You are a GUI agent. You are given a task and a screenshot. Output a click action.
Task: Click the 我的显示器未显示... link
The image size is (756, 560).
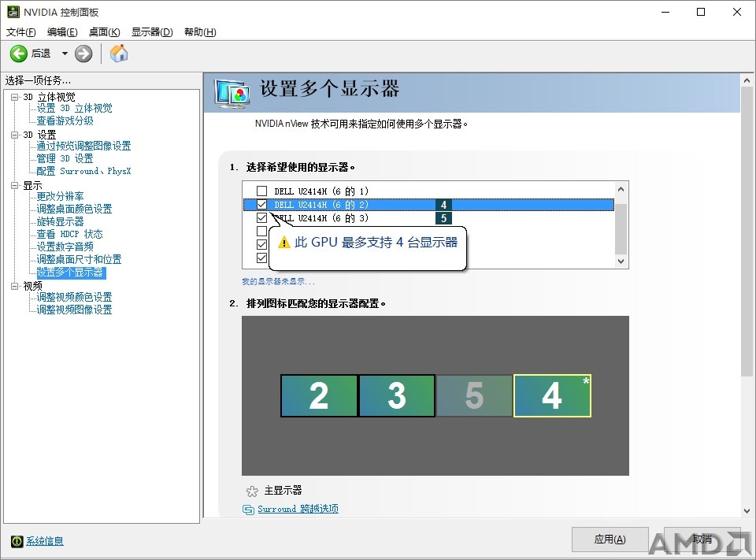(278, 282)
